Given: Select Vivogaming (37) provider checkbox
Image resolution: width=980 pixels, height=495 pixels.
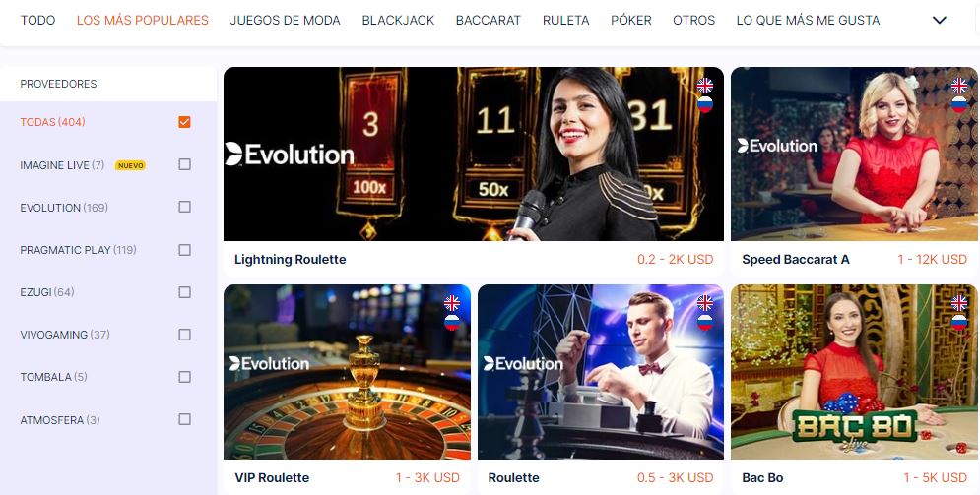Looking at the screenshot, I should 184,335.
